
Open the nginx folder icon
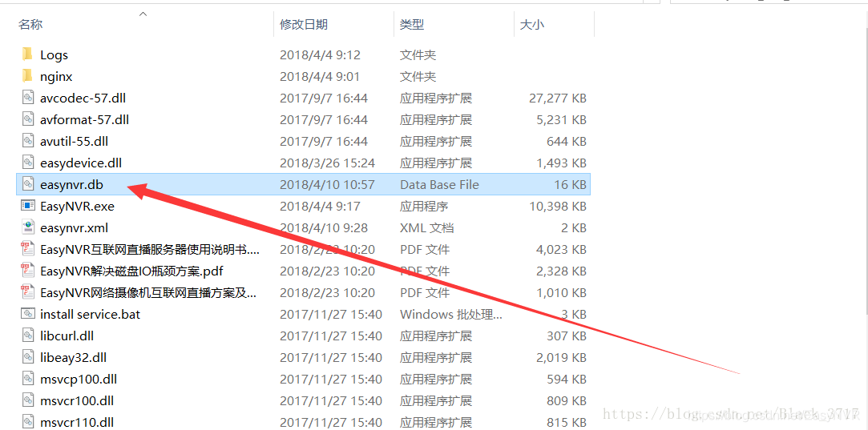(28, 76)
